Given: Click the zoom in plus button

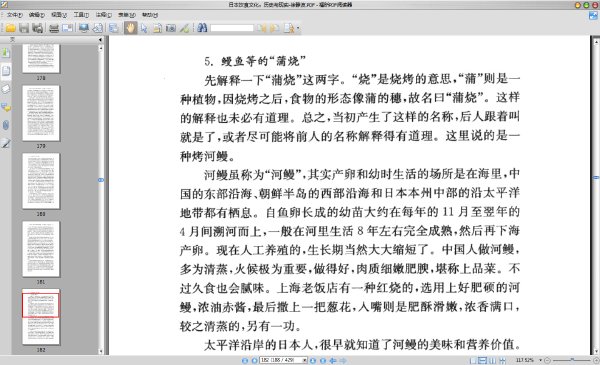Looking at the screenshot, I should point(596,360).
